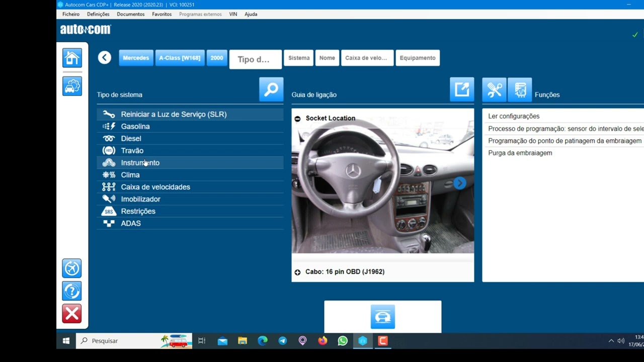
Task: Select the Sistema step tab
Action: click(x=299, y=58)
